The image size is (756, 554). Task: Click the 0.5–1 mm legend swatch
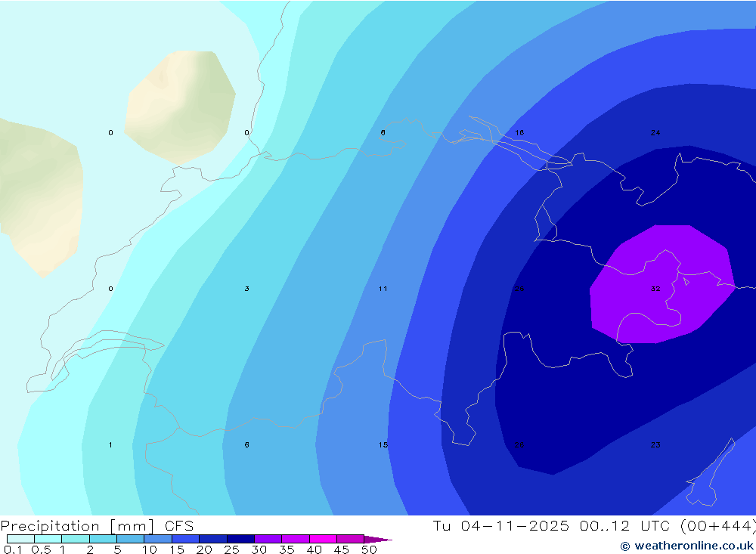[48, 539]
